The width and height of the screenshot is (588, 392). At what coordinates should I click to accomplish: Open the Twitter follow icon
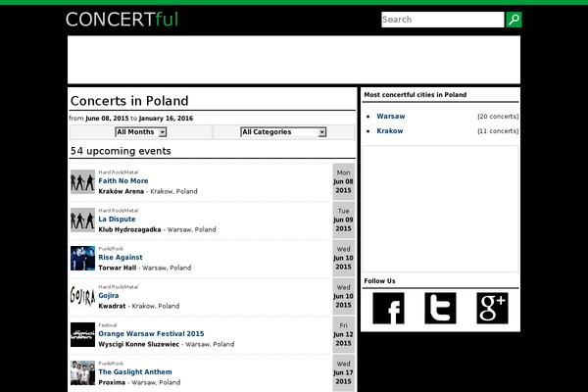tap(440, 309)
